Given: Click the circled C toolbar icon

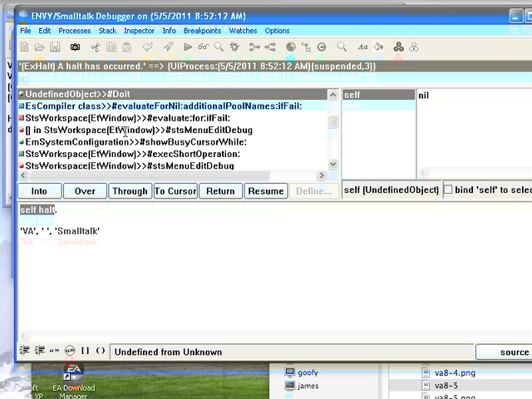Looking at the screenshot, I should (322, 47).
